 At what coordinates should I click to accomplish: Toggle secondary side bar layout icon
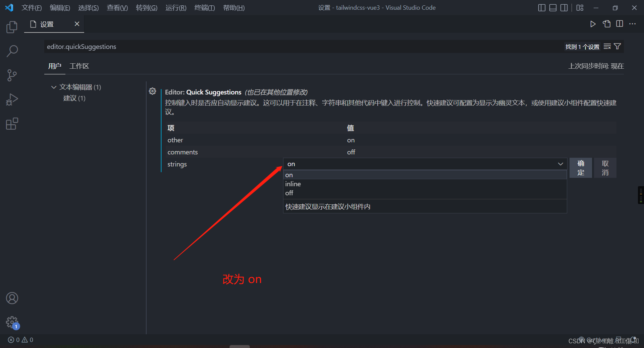(x=564, y=8)
